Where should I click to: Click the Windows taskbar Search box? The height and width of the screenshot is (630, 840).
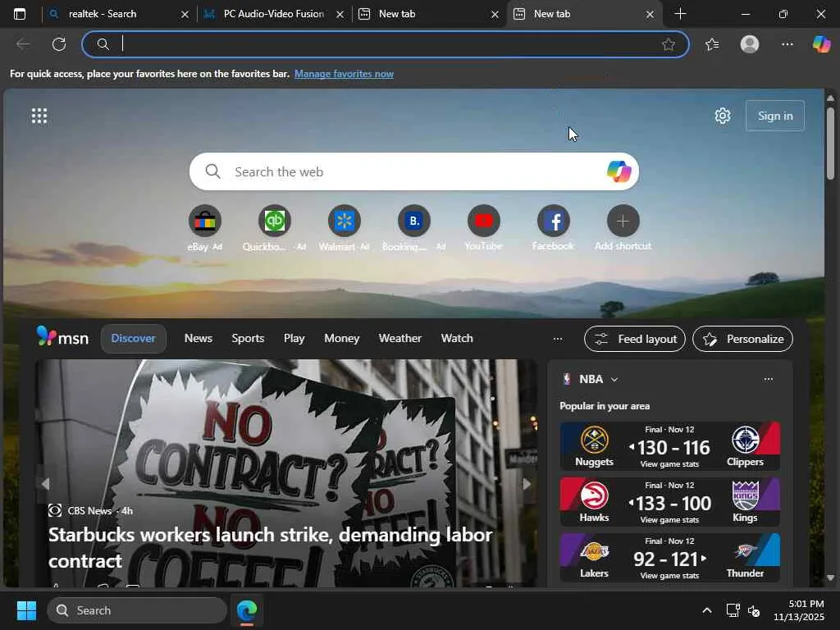(137, 610)
